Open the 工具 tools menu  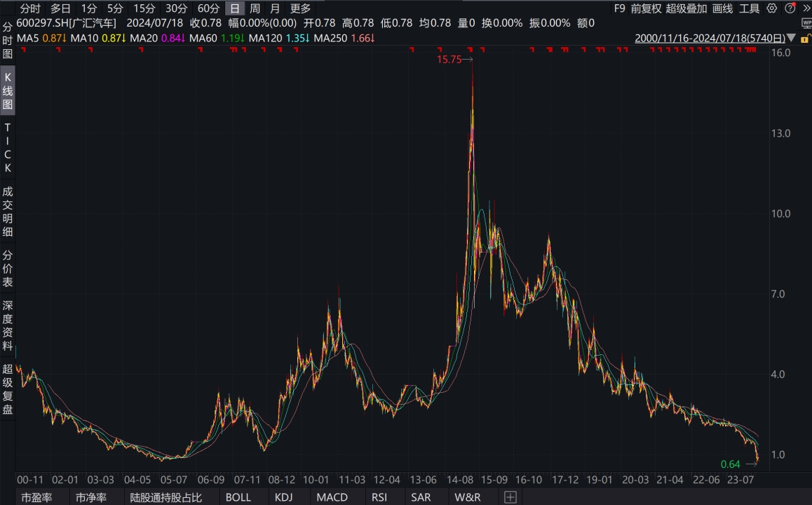(750, 8)
